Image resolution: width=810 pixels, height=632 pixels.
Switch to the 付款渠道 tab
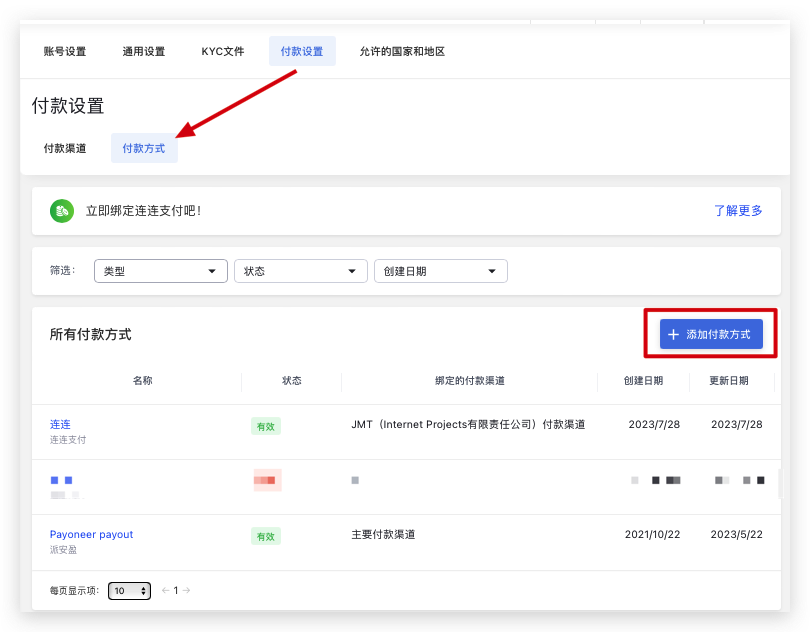(65, 148)
